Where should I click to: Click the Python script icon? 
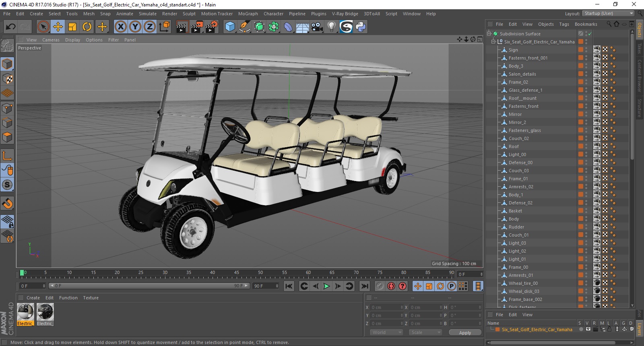(x=361, y=27)
